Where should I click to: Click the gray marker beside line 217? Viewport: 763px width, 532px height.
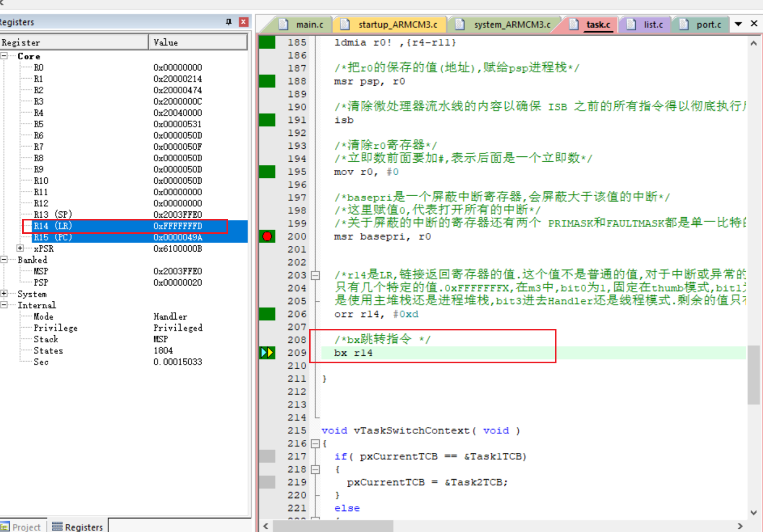click(x=267, y=456)
